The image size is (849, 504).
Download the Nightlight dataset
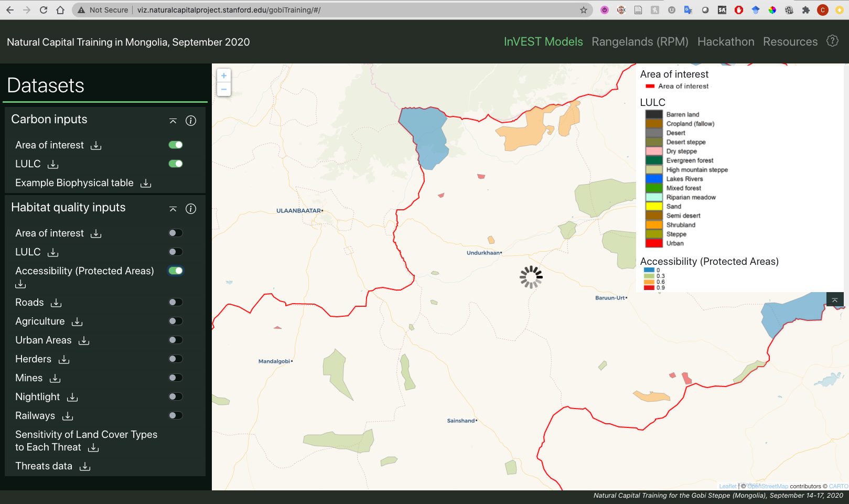point(72,397)
